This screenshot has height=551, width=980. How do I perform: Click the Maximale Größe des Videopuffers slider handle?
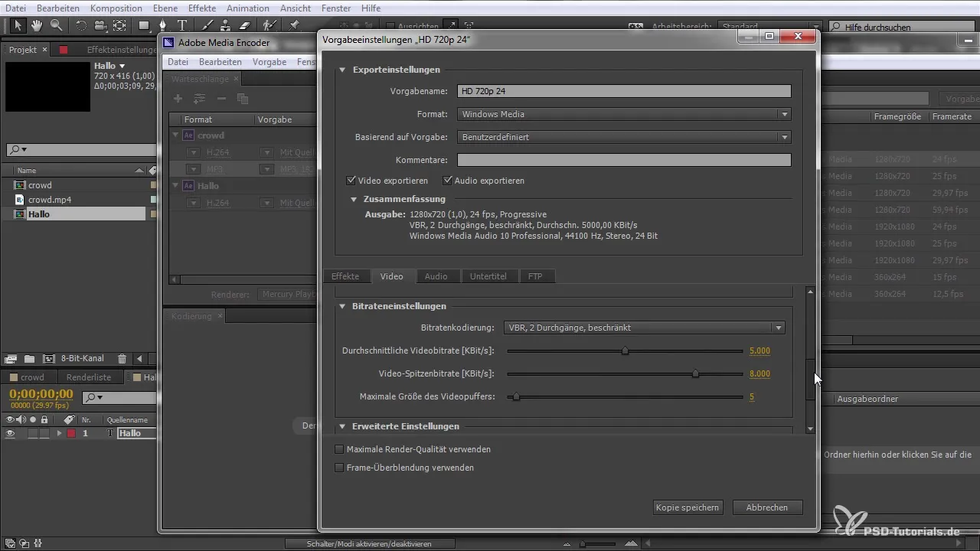click(x=516, y=397)
